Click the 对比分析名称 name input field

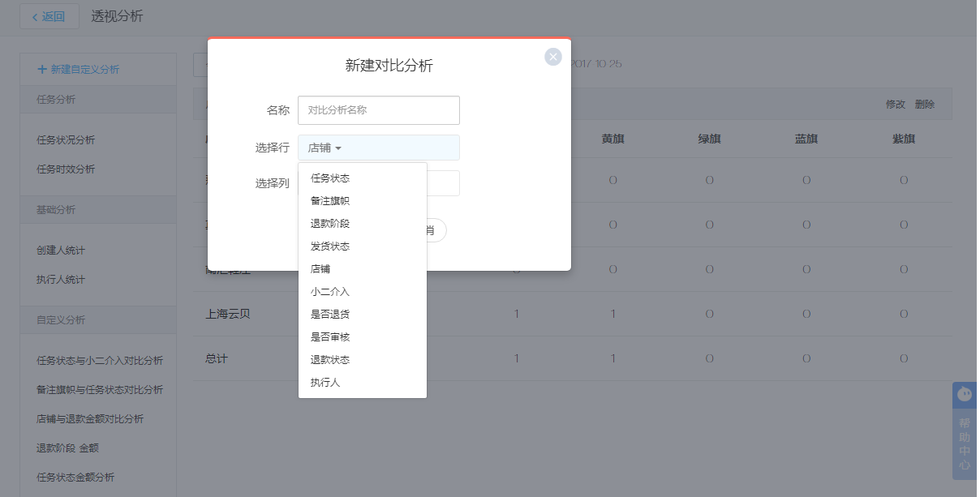point(378,110)
